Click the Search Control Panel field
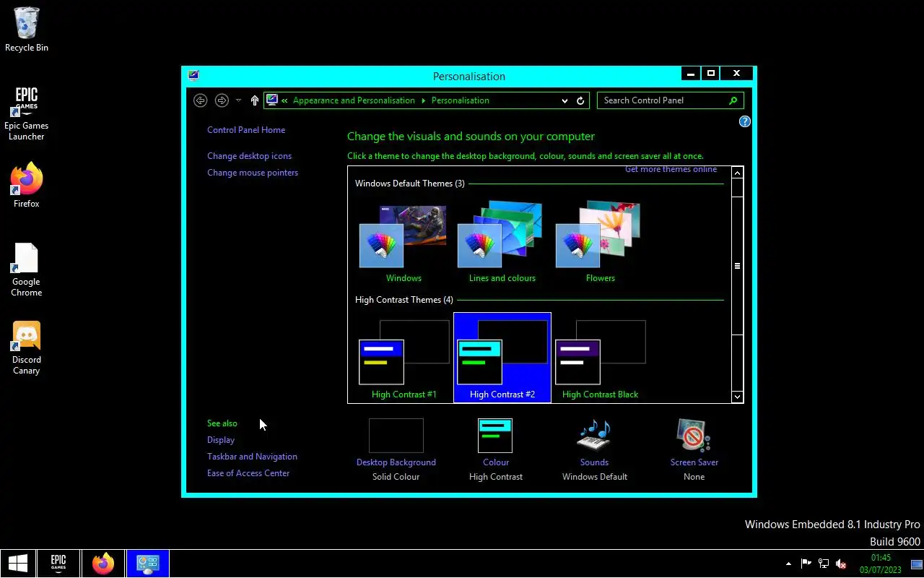924x578 pixels. point(670,100)
